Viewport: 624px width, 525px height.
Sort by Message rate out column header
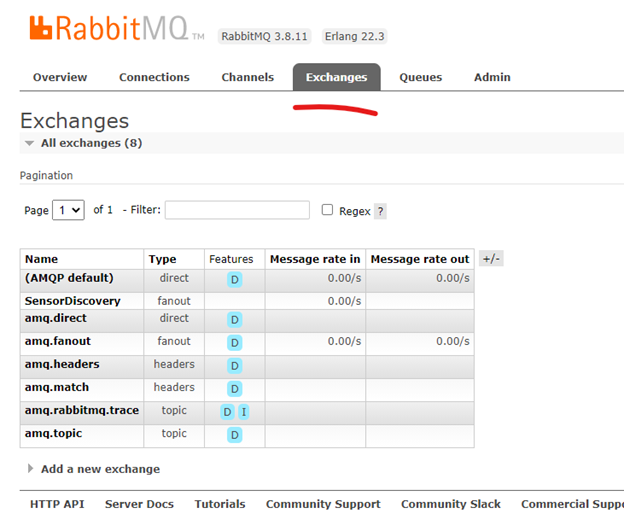pos(420,259)
